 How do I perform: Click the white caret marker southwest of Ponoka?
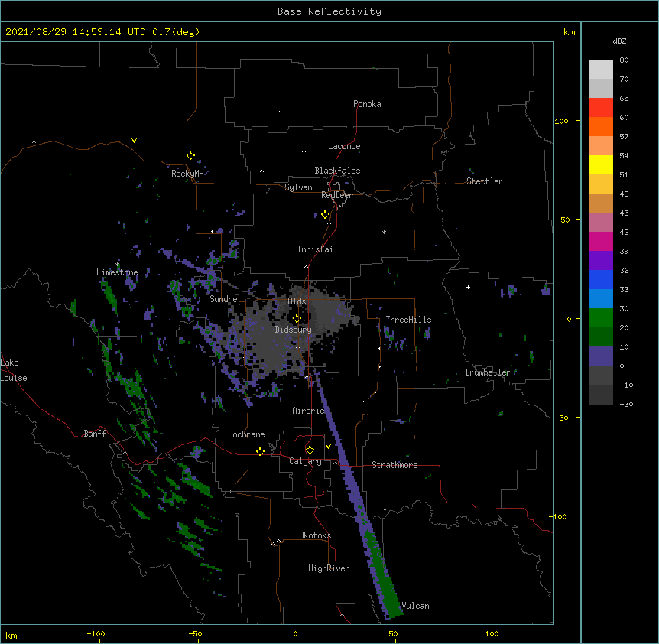[x=279, y=112]
